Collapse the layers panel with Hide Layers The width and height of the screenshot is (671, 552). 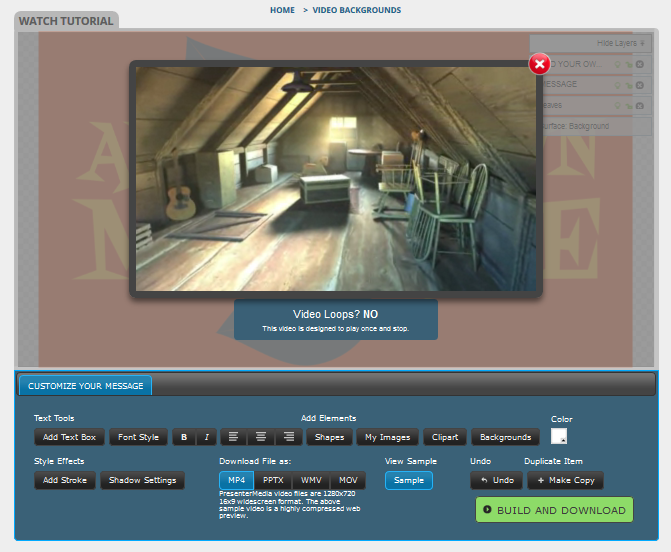620,44
